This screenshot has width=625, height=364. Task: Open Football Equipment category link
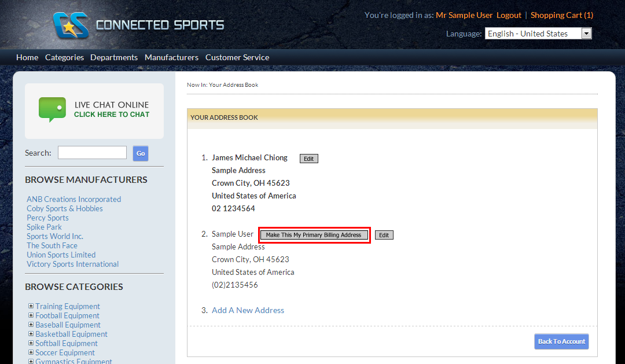click(x=67, y=315)
